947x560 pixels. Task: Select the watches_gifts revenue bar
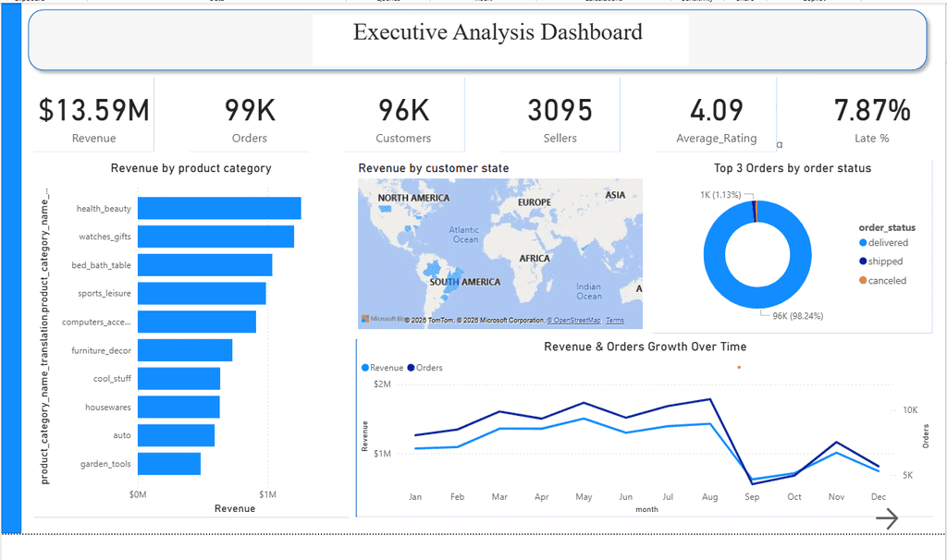coord(215,237)
